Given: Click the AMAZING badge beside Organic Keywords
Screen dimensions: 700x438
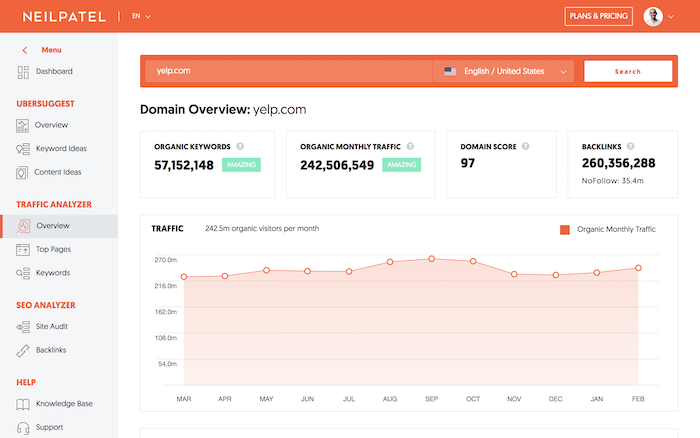Looking at the screenshot, I should 241,165.
